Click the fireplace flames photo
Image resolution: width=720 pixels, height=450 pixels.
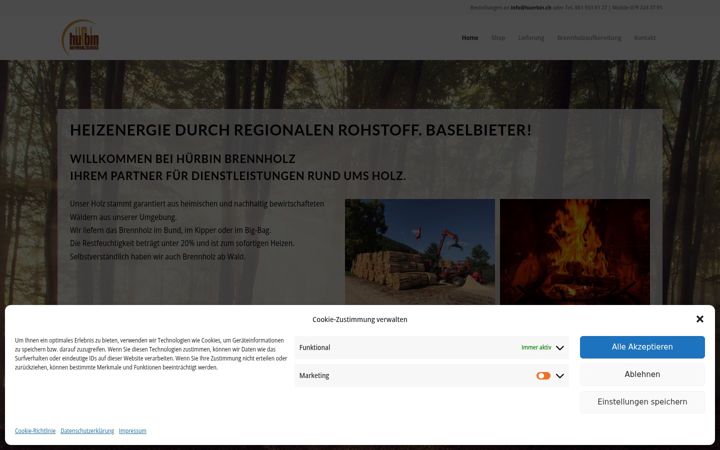tap(574, 252)
